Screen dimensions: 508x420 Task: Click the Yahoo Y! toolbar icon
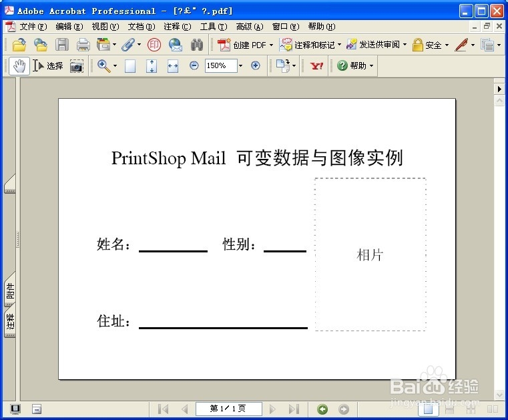click(x=316, y=66)
